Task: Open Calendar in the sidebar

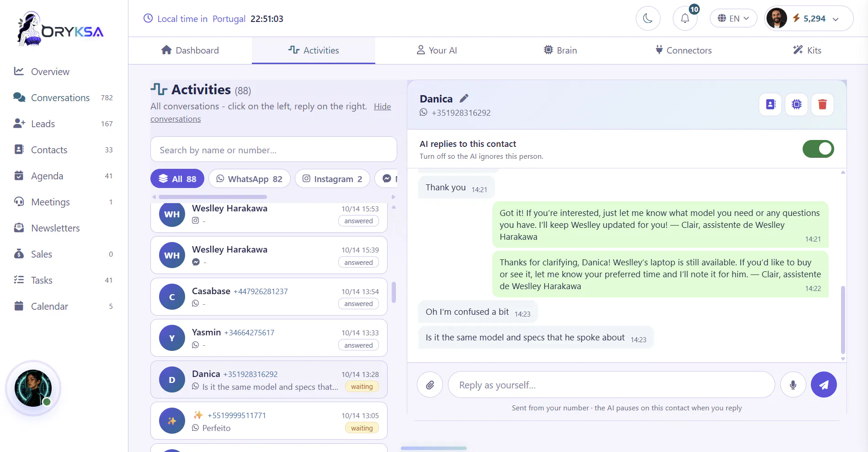Action: tap(64, 306)
